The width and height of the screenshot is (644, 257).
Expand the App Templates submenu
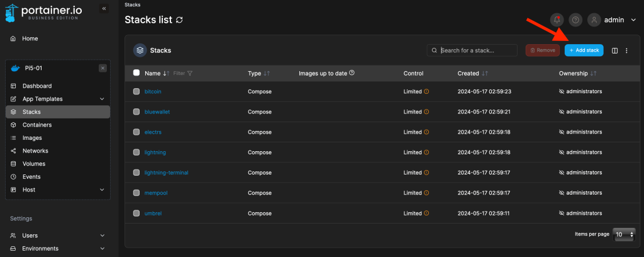pyautogui.click(x=102, y=99)
